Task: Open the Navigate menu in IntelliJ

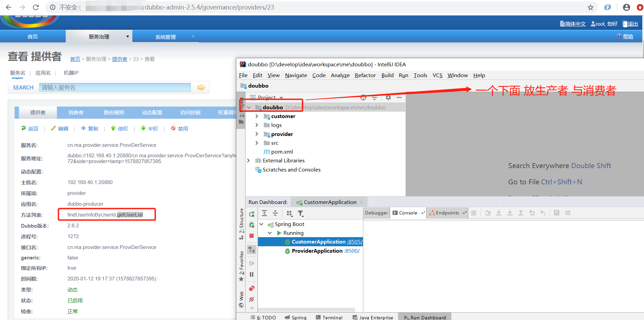Action: [x=296, y=75]
